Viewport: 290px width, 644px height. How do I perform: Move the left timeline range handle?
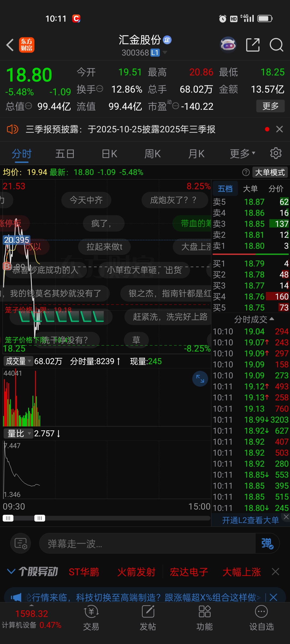(x=8, y=518)
